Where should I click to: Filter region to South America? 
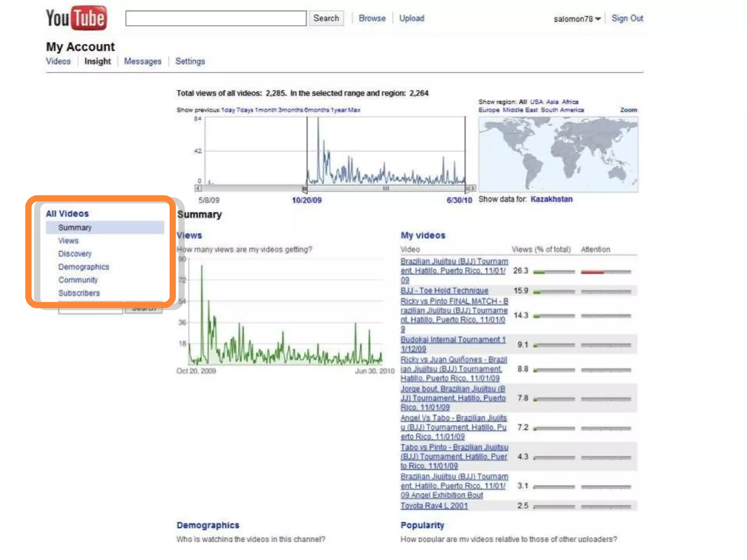[562, 110]
